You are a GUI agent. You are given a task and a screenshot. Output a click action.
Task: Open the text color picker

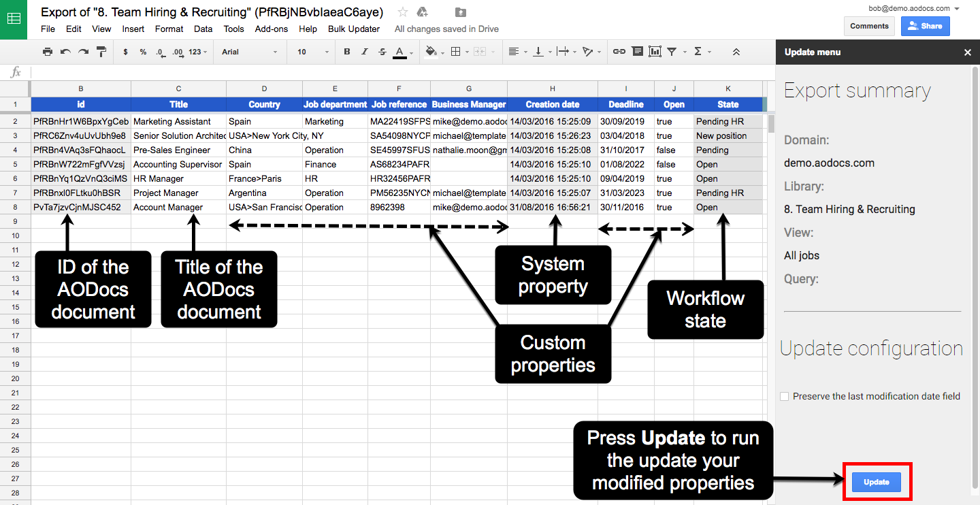point(400,52)
